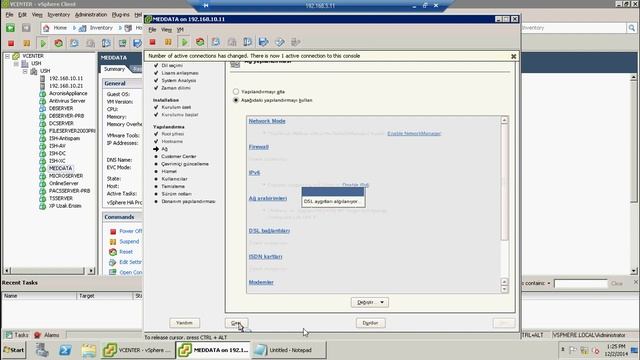Viewport: 640px width, 360px height.
Task: Click inventory tree horizontal scrollbar right arrow
Action: point(91,271)
